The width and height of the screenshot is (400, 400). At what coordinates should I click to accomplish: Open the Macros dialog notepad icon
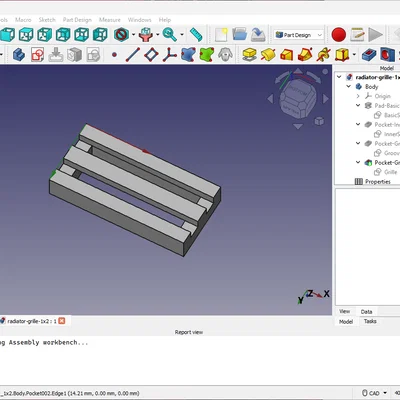point(357,35)
